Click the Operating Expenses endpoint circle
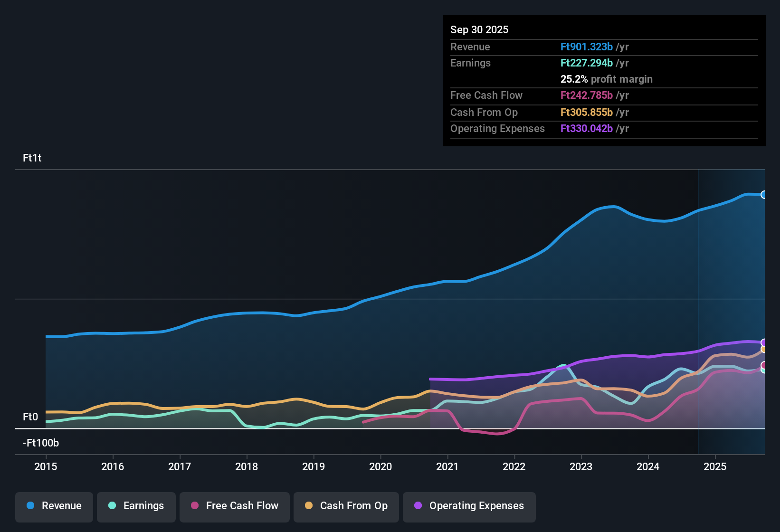The image size is (780, 532). point(764,342)
